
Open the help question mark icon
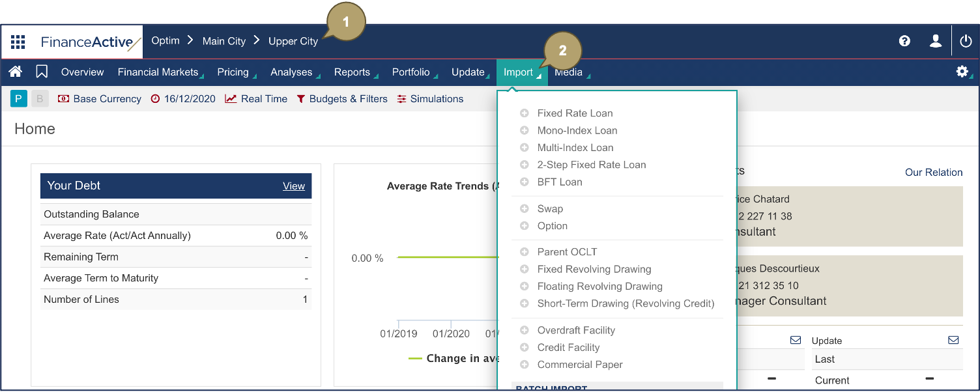click(x=904, y=41)
